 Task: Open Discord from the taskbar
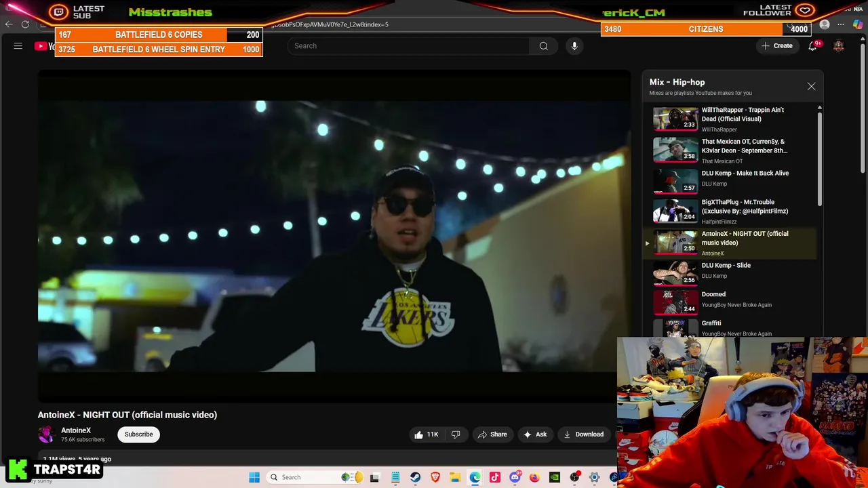(515, 477)
